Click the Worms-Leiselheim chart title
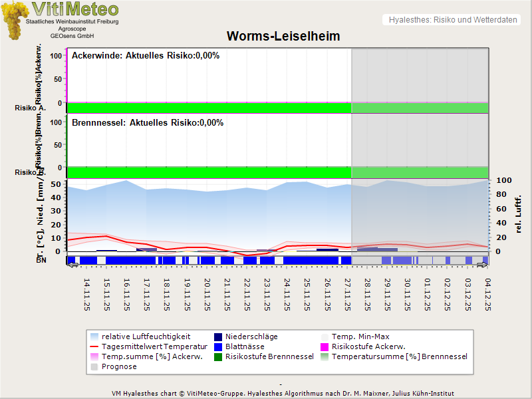The width and height of the screenshot is (532, 399). tap(283, 37)
